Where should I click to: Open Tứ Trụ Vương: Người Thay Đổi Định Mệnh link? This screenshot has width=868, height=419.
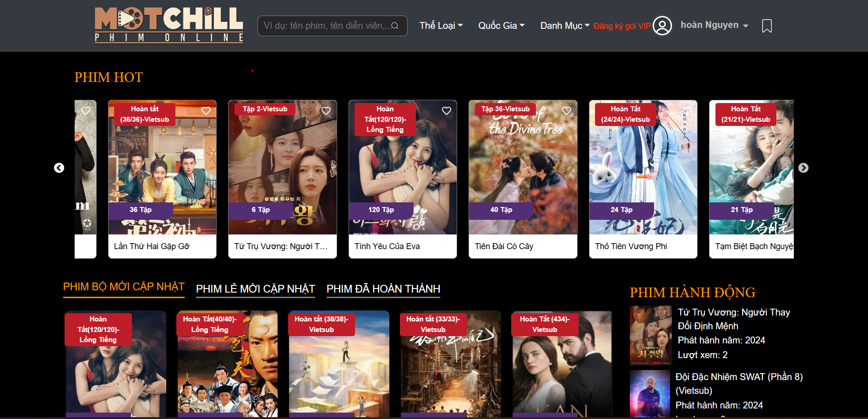[x=734, y=319]
